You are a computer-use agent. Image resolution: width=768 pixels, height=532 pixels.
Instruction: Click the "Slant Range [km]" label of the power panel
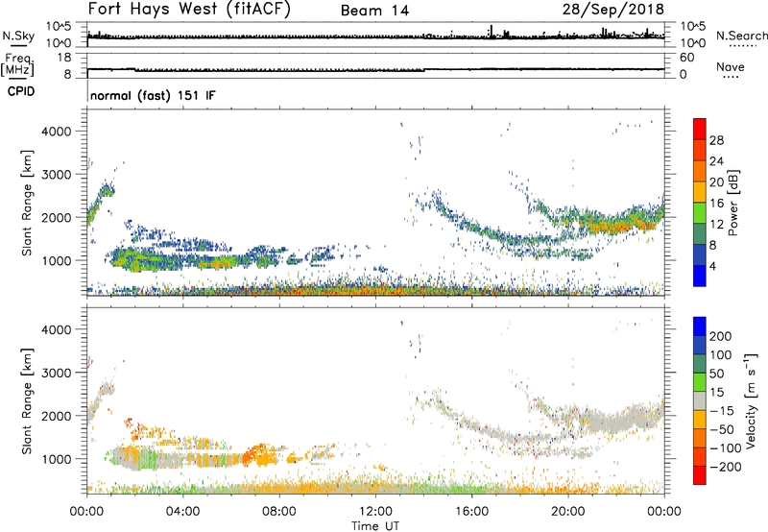click(x=27, y=203)
